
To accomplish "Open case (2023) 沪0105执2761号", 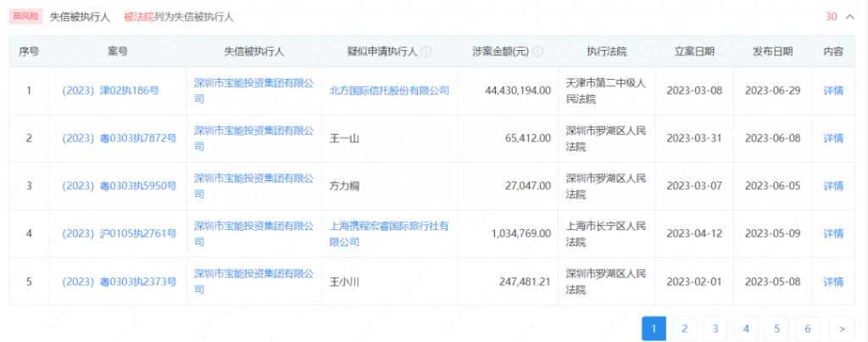I will coord(119,234).
